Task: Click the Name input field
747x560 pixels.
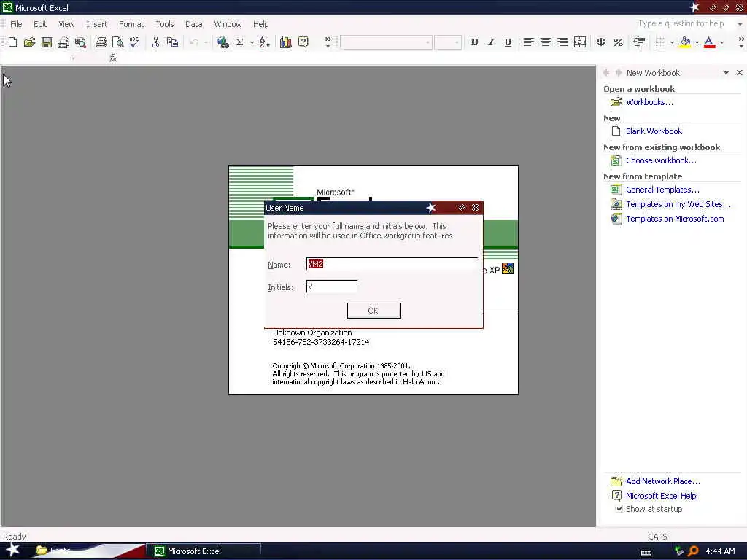Action: pyautogui.click(x=392, y=264)
